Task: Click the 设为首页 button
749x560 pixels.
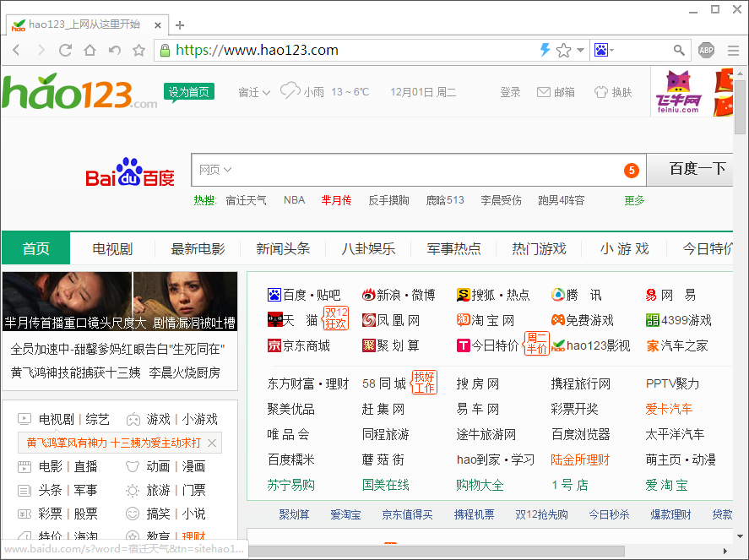Action: point(188,92)
